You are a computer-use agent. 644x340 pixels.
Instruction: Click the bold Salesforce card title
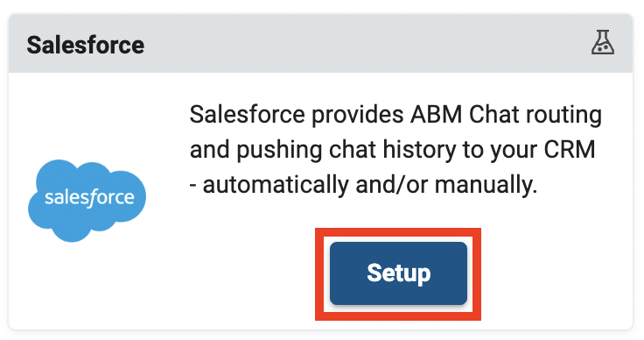86,45
